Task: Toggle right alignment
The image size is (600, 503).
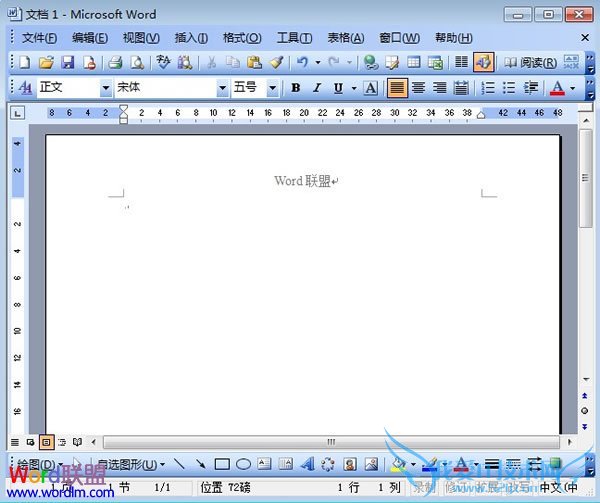Action: click(x=440, y=88)
